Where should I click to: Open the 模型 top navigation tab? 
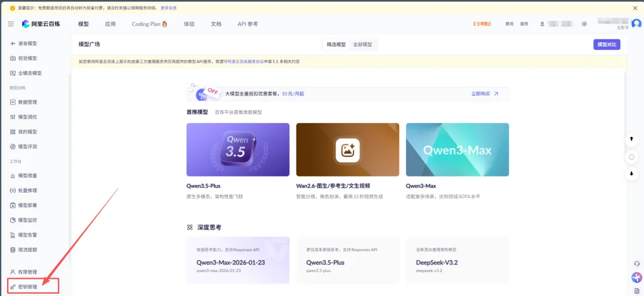pos(83,24)
